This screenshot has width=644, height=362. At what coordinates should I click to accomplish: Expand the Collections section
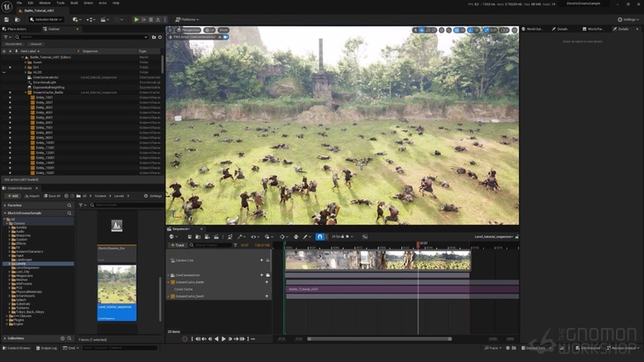click(x=5, y=338)
